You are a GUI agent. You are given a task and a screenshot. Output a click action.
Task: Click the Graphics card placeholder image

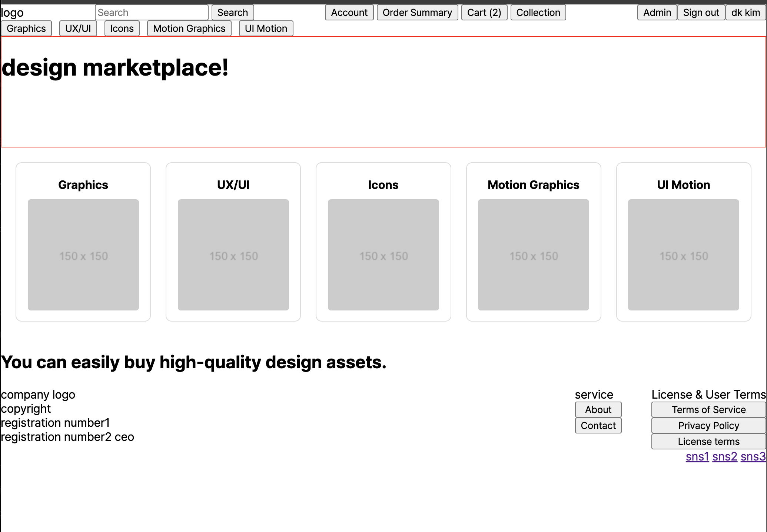point(83,255)
